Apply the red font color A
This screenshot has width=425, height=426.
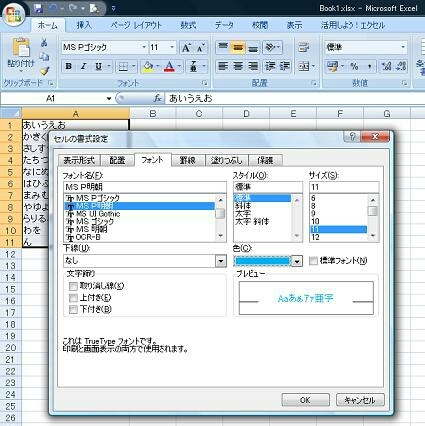coord(169,67)
